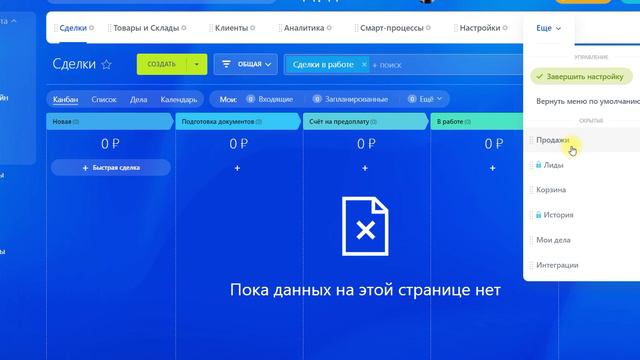Click the filter lines icon in ОБЩАЯ button
Screen dimensions: 640x360
(x=226, y=64)
